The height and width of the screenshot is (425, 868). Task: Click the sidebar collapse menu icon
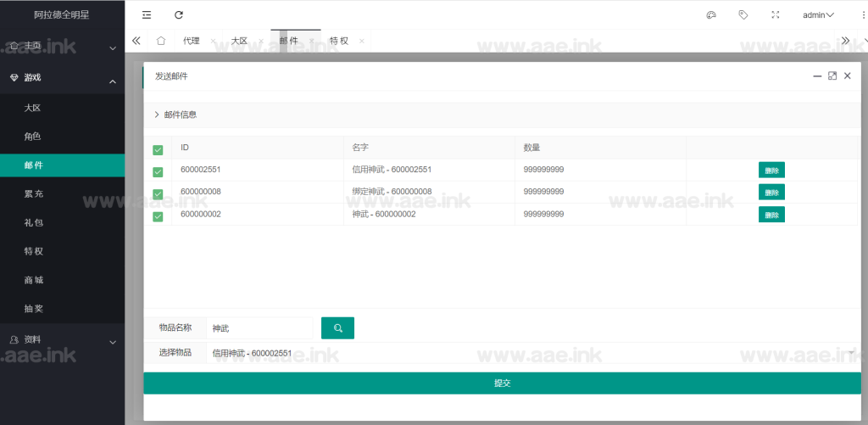pyautogui.click(x=147, y=14)
